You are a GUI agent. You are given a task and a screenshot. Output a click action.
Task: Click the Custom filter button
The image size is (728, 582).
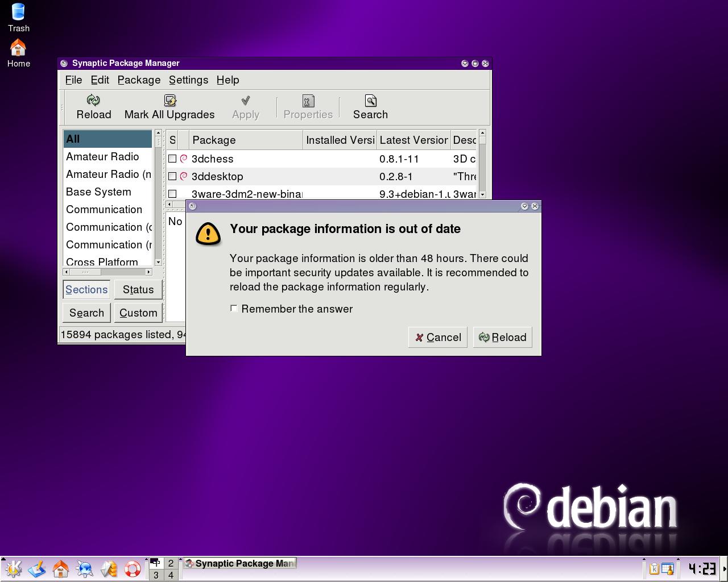[138, 313]
